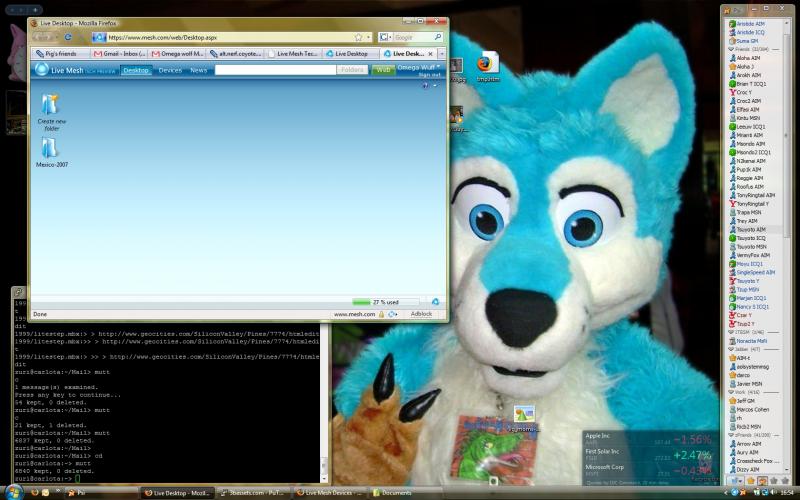Click the Firefox reload button
This screenshot has width=800, height=500.
[x=68, y=37]
